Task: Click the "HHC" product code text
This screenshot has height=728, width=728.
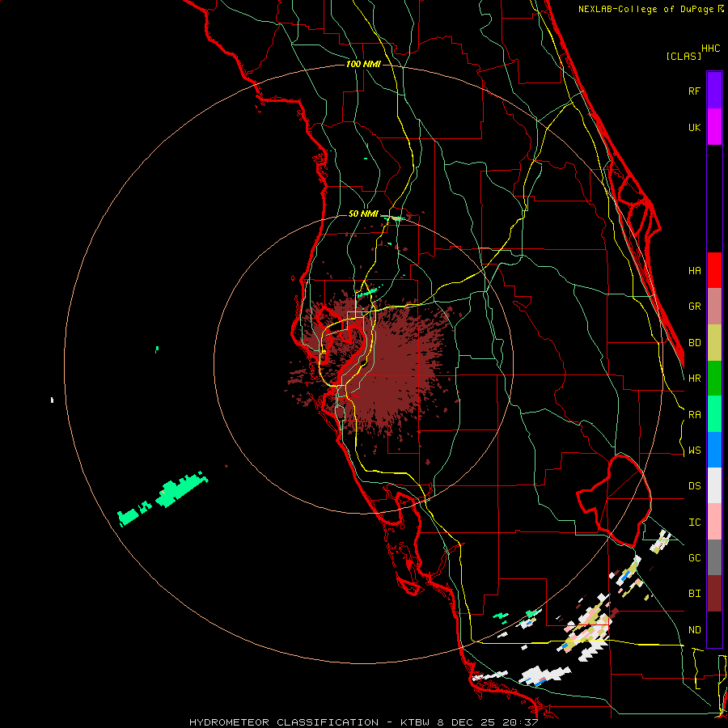Action: point(710,49)
